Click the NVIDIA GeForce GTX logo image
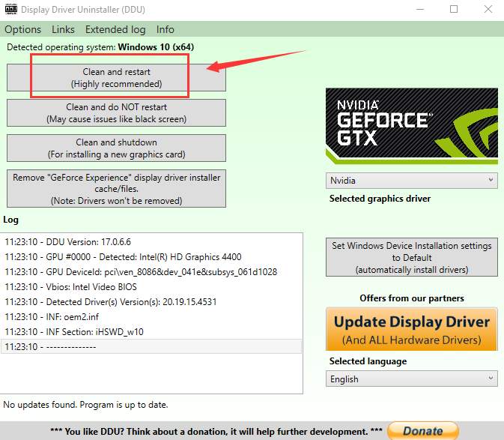Image resolution: width=504 pixels, height=440 pixels. [x=412, y=126]
